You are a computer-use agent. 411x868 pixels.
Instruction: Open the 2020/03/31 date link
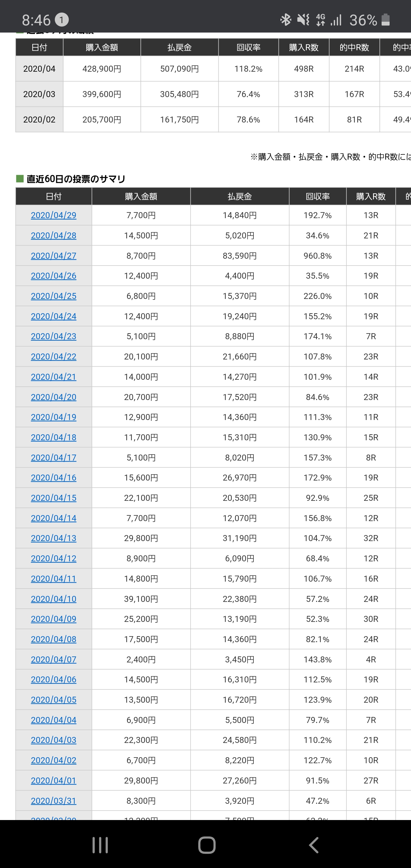click(x=54, y=801)
